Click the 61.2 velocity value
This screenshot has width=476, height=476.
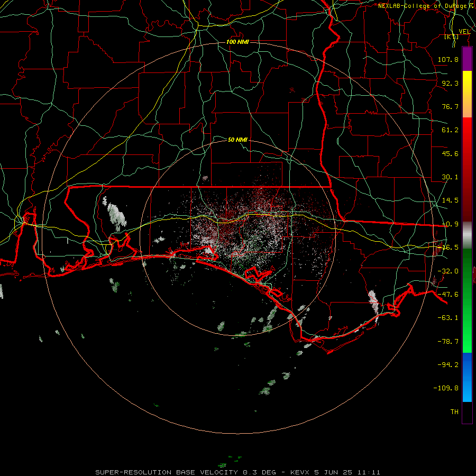point(450,130)
